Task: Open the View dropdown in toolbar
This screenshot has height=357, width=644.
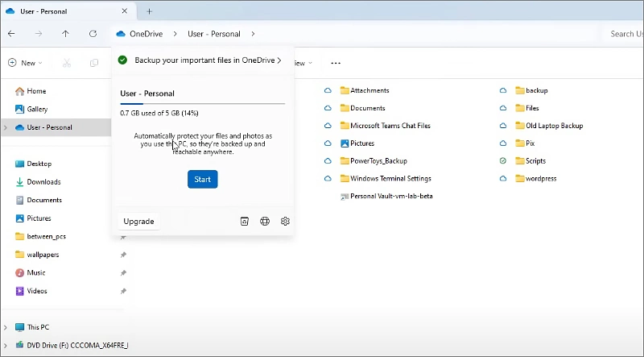Action: click(303, 63)
